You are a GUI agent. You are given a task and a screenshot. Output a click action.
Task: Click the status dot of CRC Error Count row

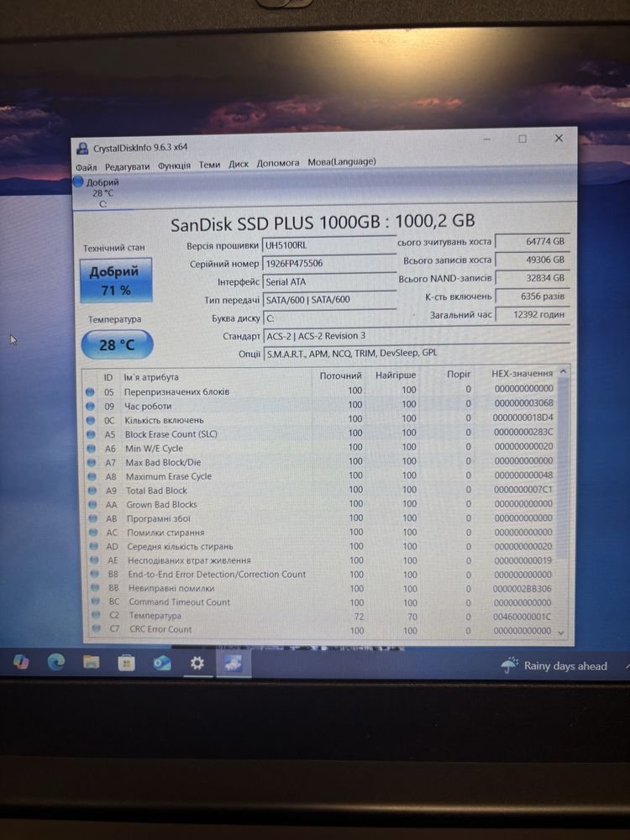click(x=97, y=629)
